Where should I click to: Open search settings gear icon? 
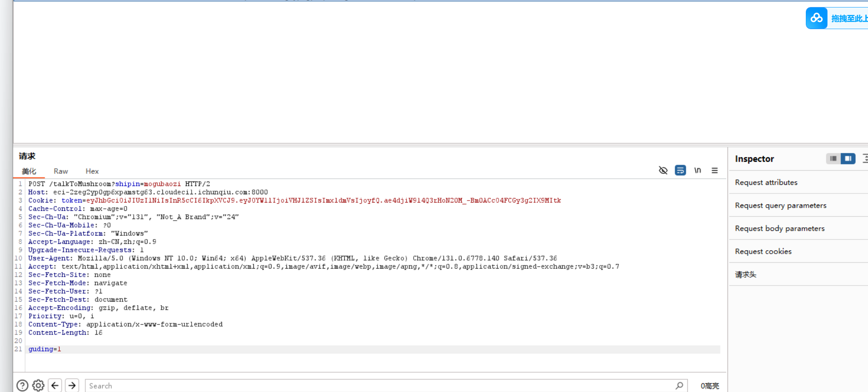click(x=38, y=385)
